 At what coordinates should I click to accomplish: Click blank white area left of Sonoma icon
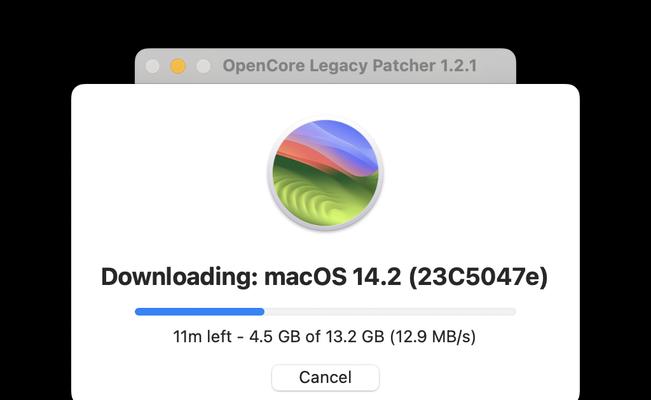click(170, 173)
